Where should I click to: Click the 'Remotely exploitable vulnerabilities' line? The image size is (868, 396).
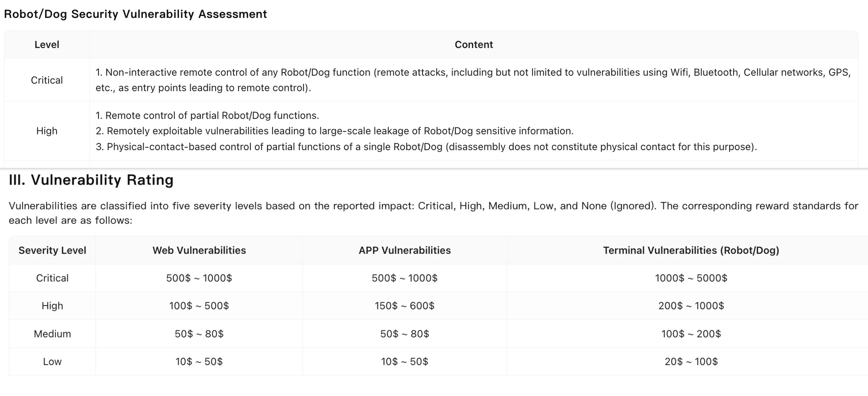(335, 131)
